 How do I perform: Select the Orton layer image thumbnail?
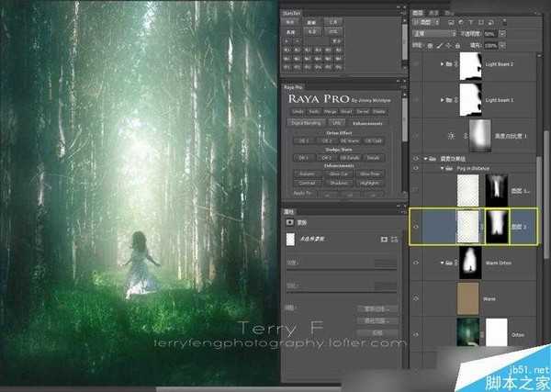[468, 332]
